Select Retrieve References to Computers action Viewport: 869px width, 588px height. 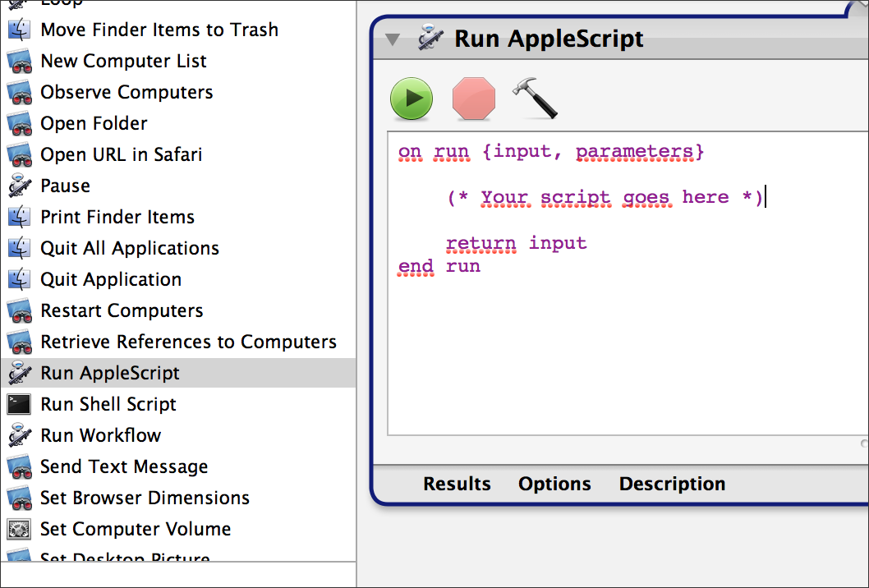(178, 342)
